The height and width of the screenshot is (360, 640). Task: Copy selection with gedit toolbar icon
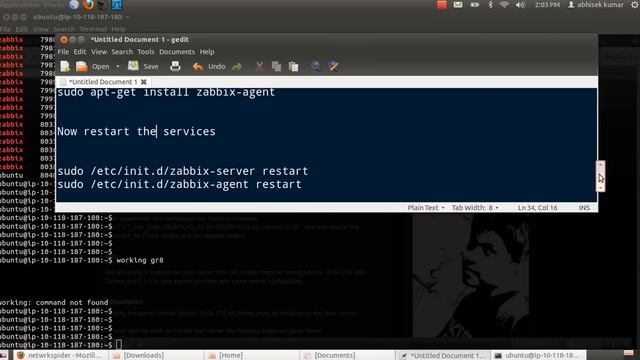(x=276, y=66)
